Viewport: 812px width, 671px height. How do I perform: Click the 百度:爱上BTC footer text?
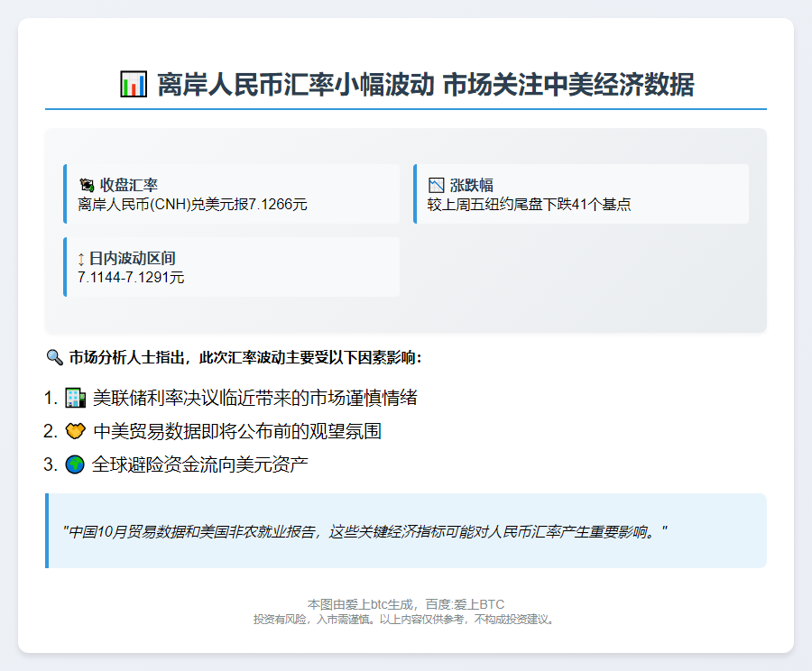click(466, 603)
